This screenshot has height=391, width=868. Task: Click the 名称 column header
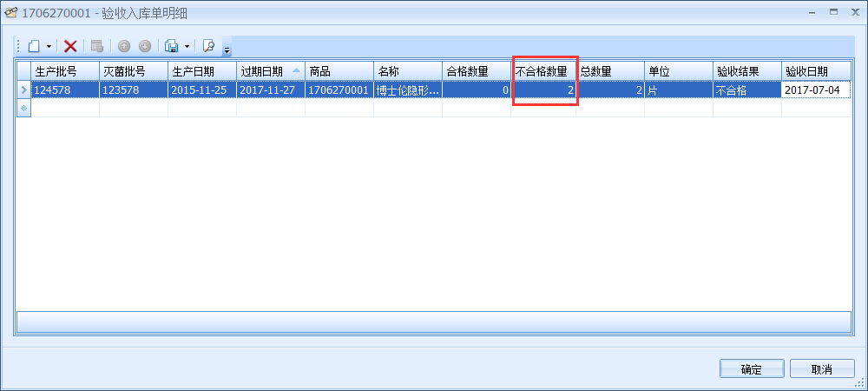click(408, 71)
